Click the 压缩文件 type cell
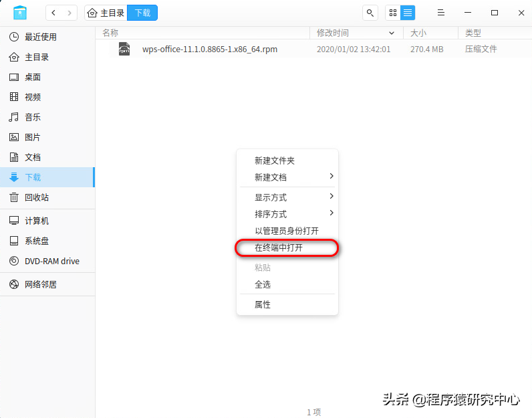The width and height of the screenshot is (532, 418). pyautogui.click(x=481, y=49)
